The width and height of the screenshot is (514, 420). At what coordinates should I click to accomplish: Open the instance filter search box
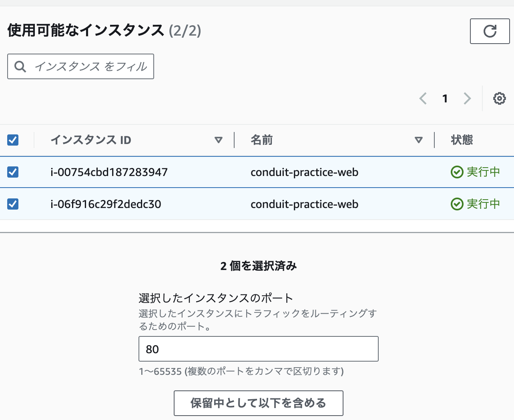pos(80,66)
